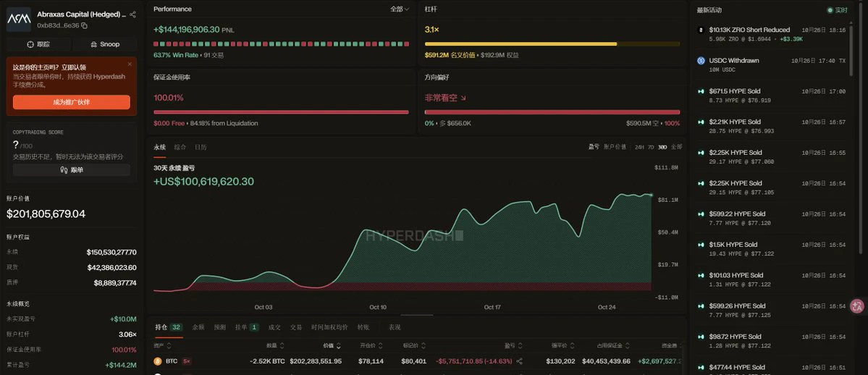The image size is (868, 375).
Task: Sort positions by 价值 column
Action: click(332, 345)
